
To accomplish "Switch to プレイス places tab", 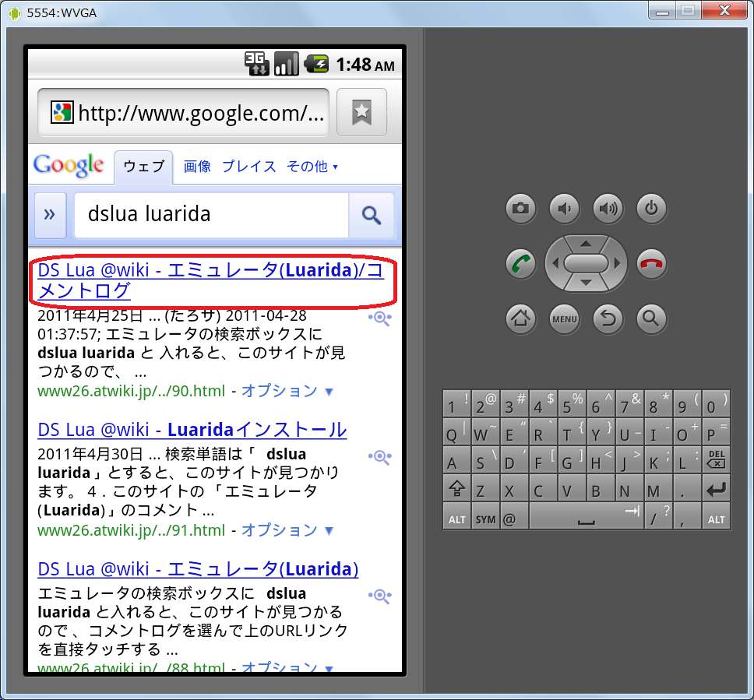I will pos(248,167).
